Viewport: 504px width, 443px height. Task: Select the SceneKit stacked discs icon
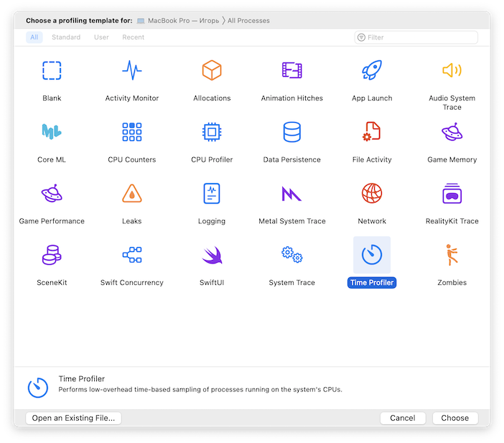[x=52, y=255]
